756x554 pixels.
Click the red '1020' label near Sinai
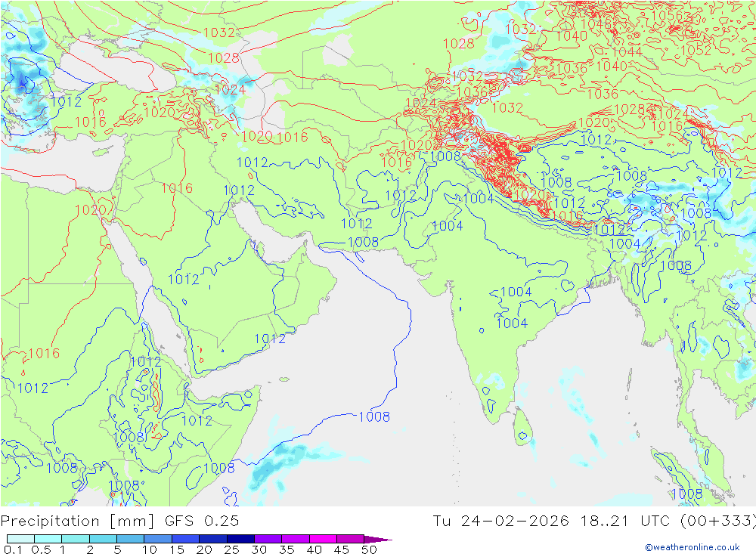click(x=91, y=210)
